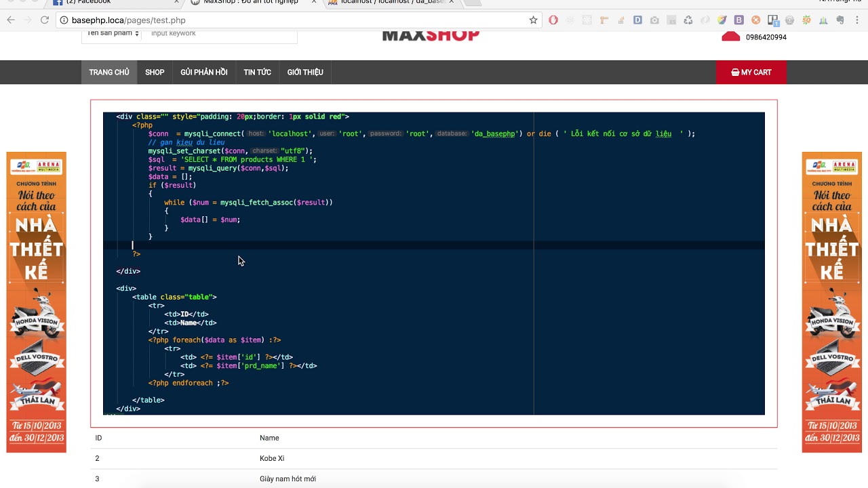This screenshot has height=488, width=868.
Task: Click the code screenshot image
Action: [x=434, y=264]
